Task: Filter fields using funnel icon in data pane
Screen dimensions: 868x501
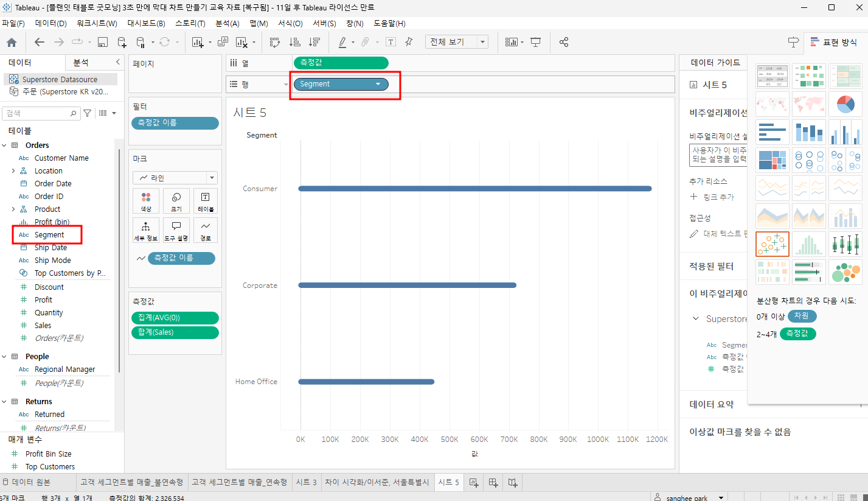Action: pyautogui.click(x=87, y=113)
